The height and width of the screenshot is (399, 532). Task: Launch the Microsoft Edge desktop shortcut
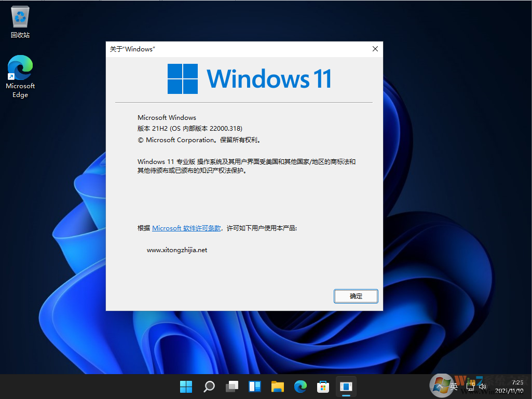pyautogui.click(x=20, y=68)
